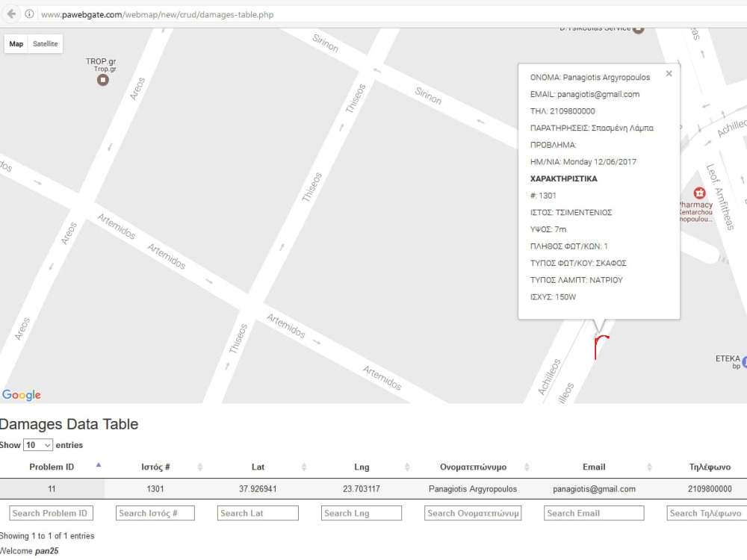Image resolution: width=747 pixels, height=560 pixels.
Task: Switch to Map view
Action: pyautogui.click(x=16, y=44)
